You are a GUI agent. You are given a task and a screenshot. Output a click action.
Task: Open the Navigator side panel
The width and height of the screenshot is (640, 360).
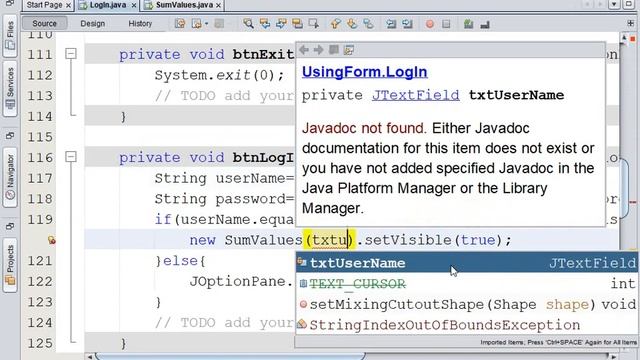pyautogui.click(x=10, y=178)
